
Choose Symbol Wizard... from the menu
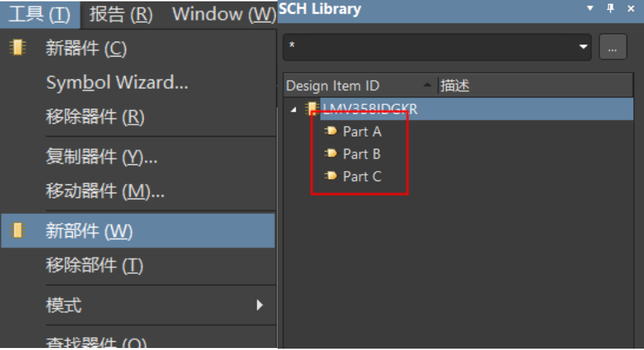click(117, 83)
